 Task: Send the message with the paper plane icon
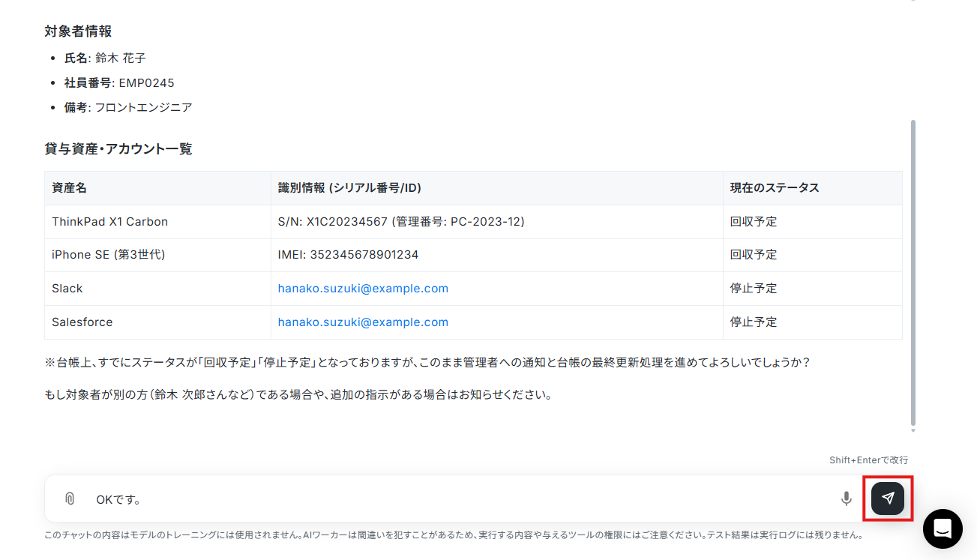(x=888, y=499)
